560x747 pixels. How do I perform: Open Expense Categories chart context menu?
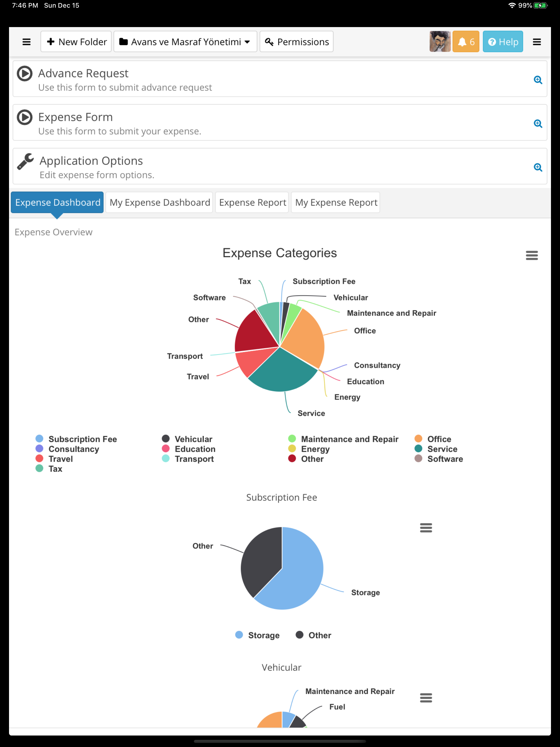[x=532, y=255]
